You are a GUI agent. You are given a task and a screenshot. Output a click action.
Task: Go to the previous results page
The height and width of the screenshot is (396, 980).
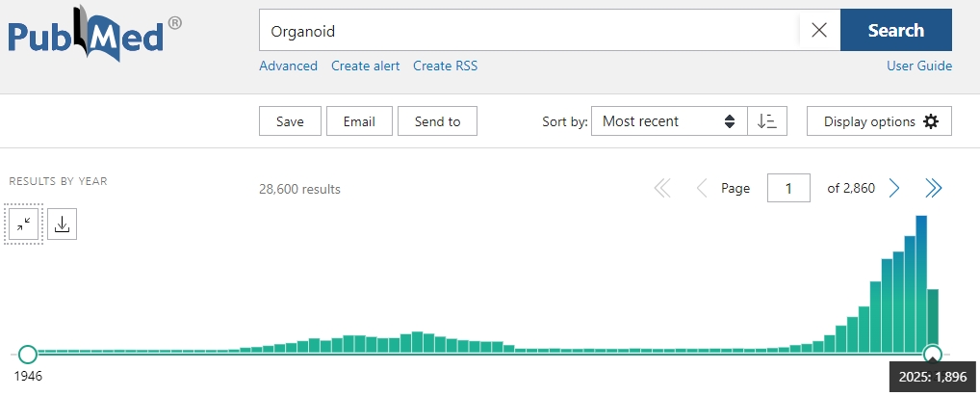point(701,188)
